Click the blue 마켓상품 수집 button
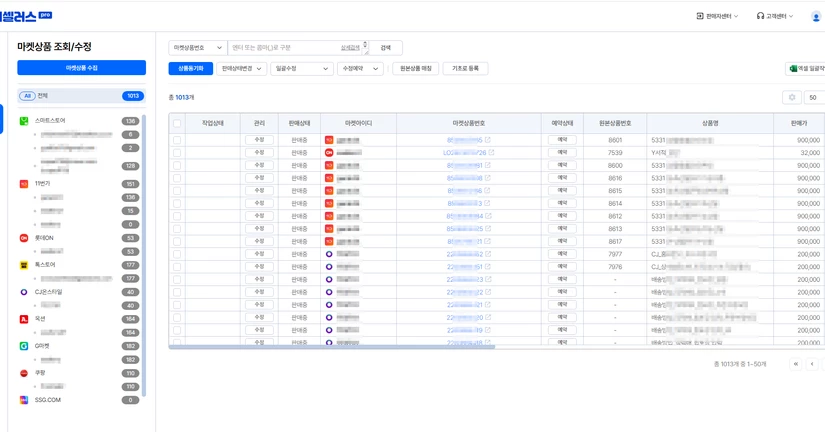 pyautogui.click(x=82, y=68)
